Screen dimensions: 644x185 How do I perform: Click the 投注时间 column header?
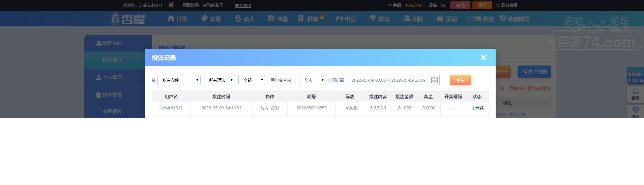point(221,97)
